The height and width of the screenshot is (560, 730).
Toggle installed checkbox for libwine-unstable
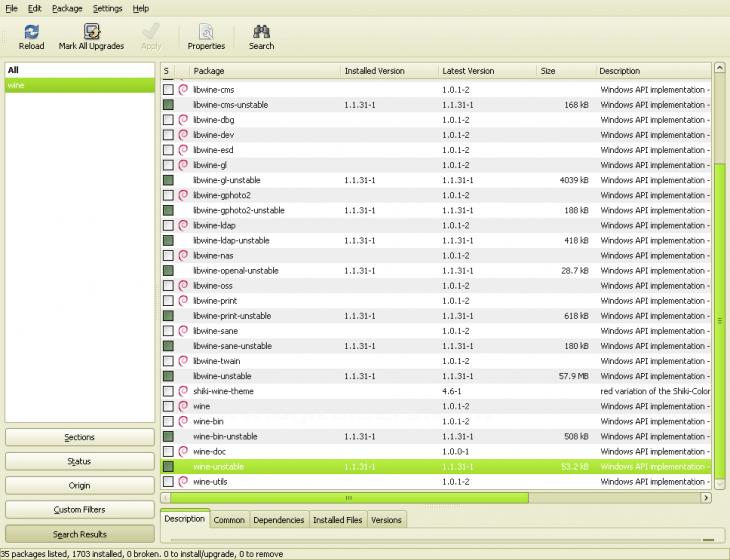tap(168, 376)
